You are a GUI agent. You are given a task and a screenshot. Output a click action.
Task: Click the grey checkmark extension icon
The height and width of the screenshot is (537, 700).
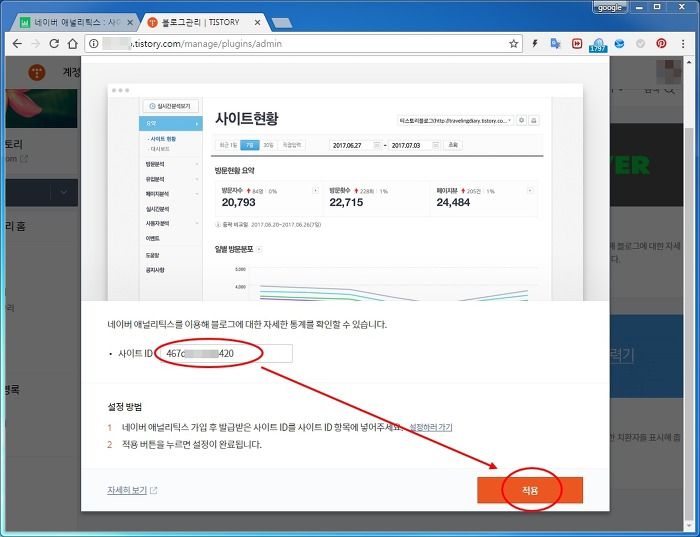640,44
